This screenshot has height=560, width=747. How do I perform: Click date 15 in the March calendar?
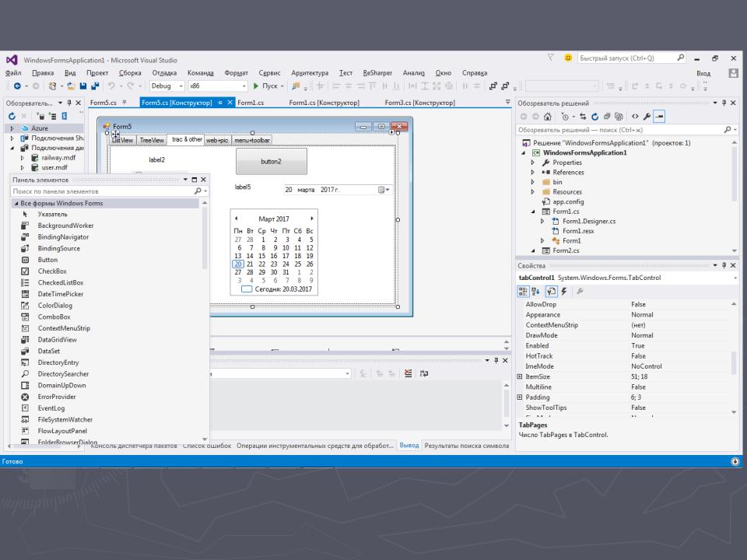pyautogui.click(x=261, y=256)
